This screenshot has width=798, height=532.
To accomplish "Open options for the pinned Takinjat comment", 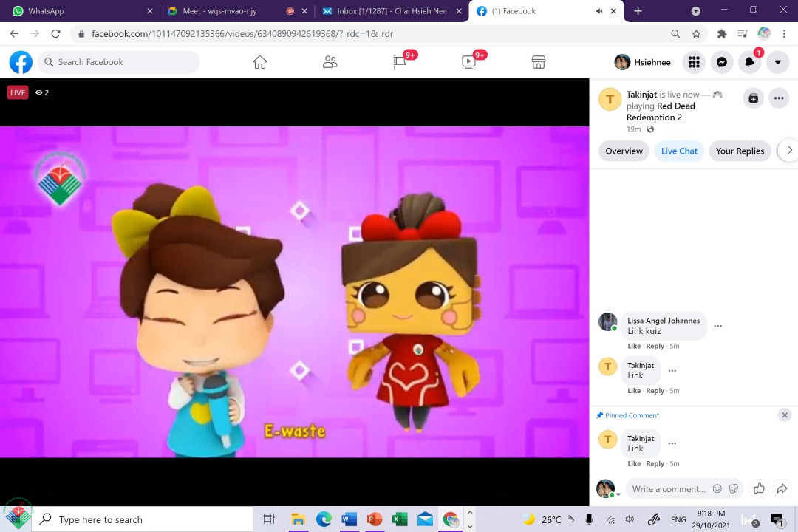I will click(x=672, y=443).
